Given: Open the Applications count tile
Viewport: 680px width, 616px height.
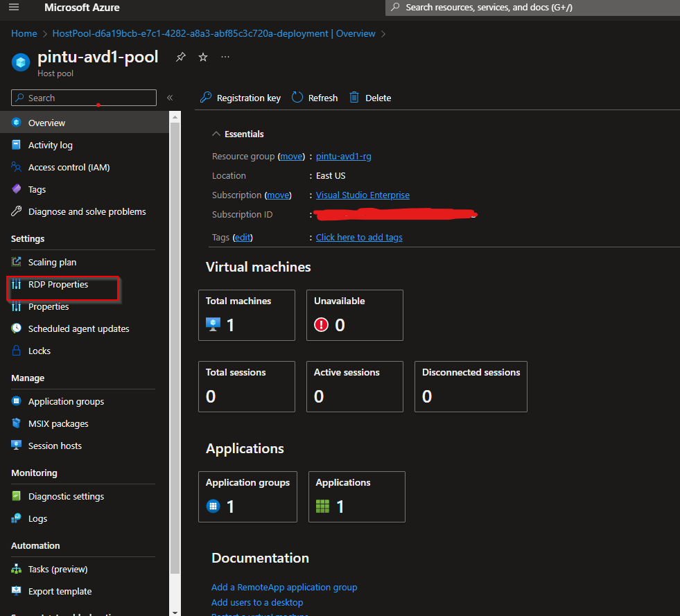Looking at the screenshot, I should coord(357,497).
